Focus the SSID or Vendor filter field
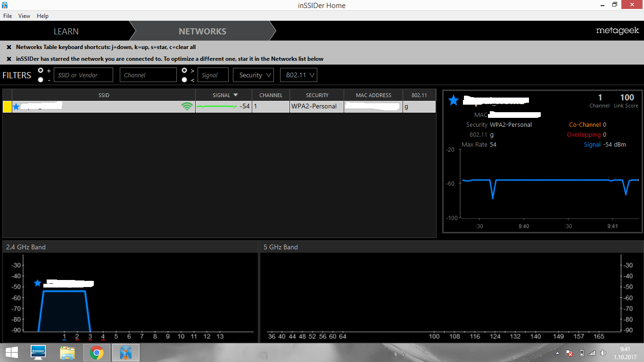The width and height of the screenshot is (644, 362). point(83,75)
